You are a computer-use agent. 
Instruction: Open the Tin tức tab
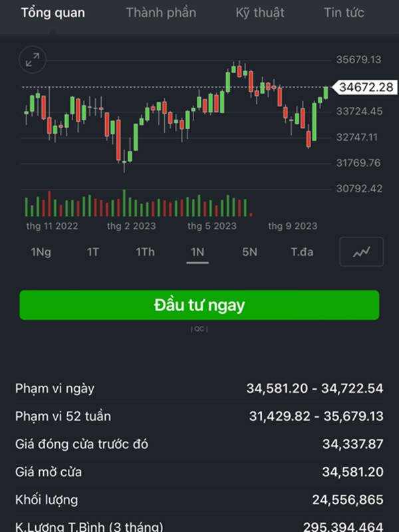[x=344, y=13]
